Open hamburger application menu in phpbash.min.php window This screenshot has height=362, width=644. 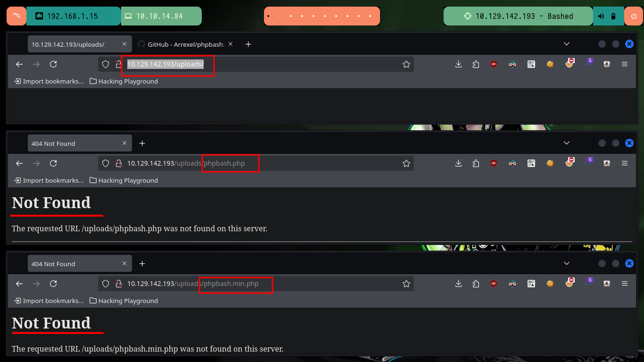point(625,284)
